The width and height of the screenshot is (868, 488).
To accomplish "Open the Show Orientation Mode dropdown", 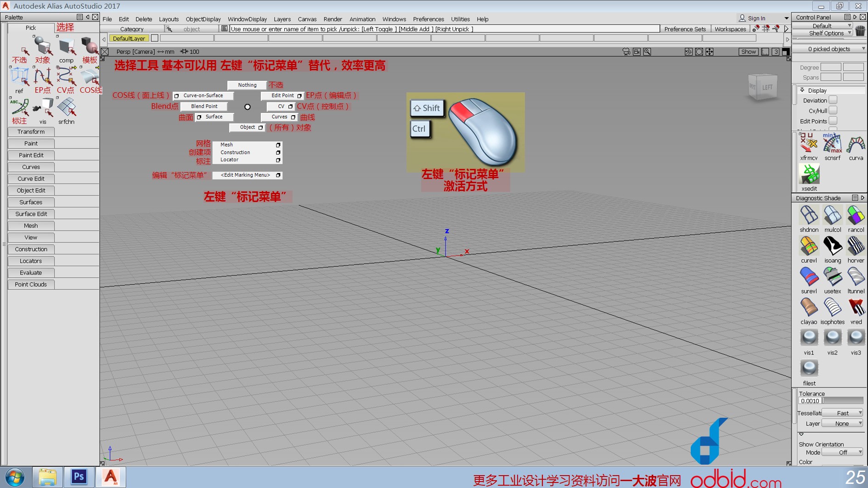I will point(842,452).
